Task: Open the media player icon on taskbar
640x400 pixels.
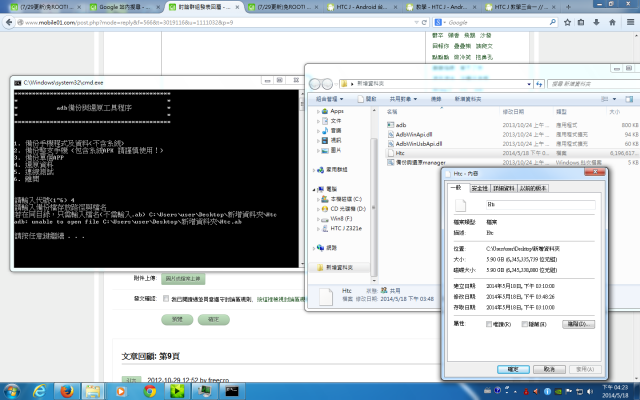Action: click(x=121, y=391)
